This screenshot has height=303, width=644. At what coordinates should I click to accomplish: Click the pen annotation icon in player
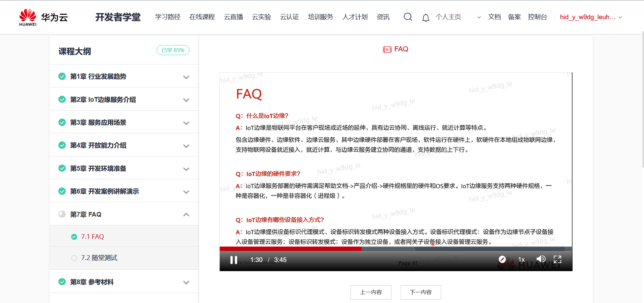click(x=502, y=259)
